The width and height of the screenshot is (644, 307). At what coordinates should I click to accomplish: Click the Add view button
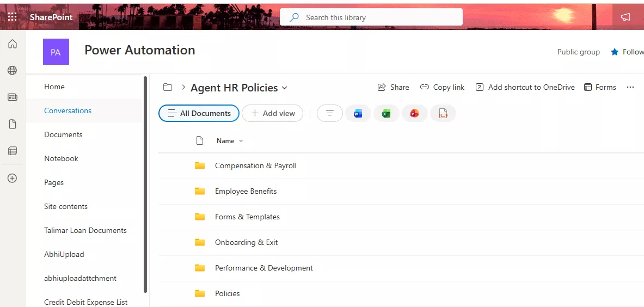(272, 113)
